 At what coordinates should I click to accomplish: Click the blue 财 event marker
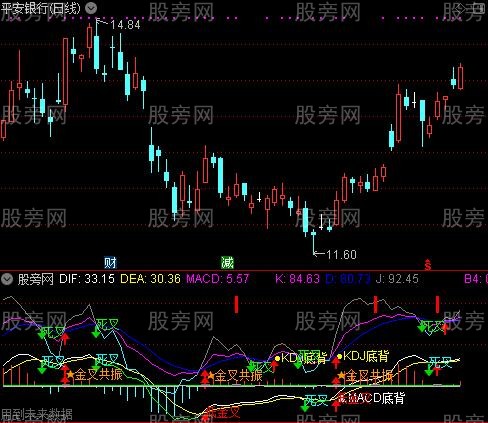tap(111, 263)
